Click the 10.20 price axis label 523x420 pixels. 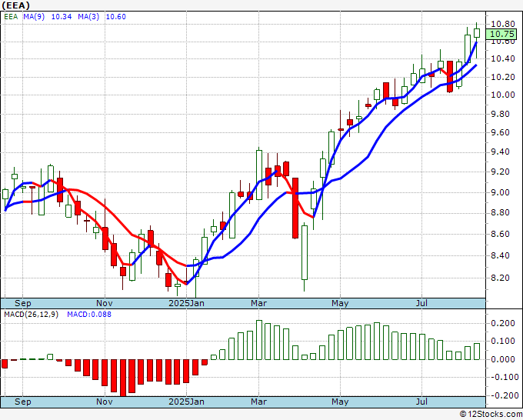click(503, 77)
